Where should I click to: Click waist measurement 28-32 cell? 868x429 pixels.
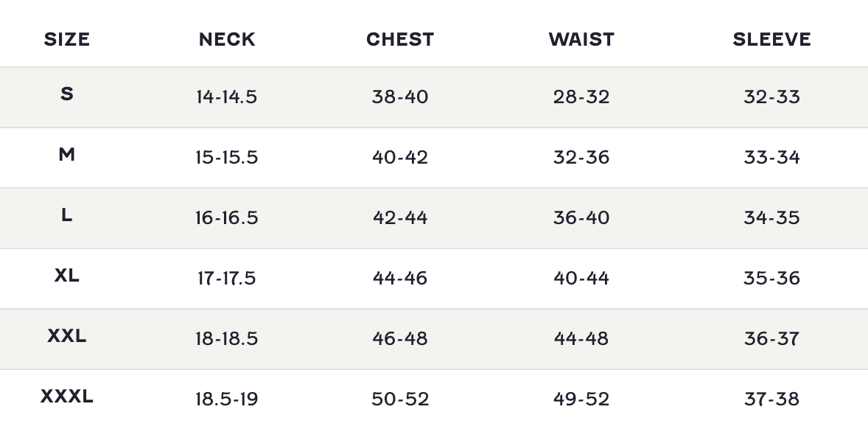(x=581, y=97)
